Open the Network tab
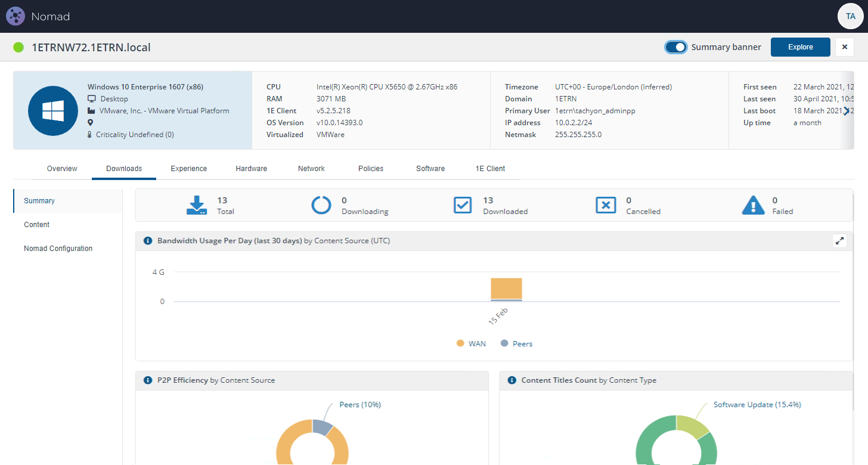The width and height of the screenshot is (868, 465). pos(311,169)
